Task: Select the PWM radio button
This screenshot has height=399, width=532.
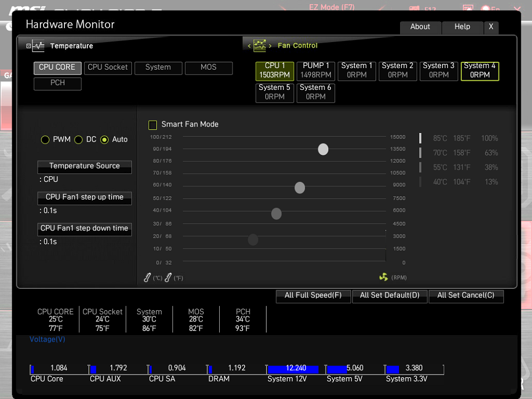Action: [45, 139]
